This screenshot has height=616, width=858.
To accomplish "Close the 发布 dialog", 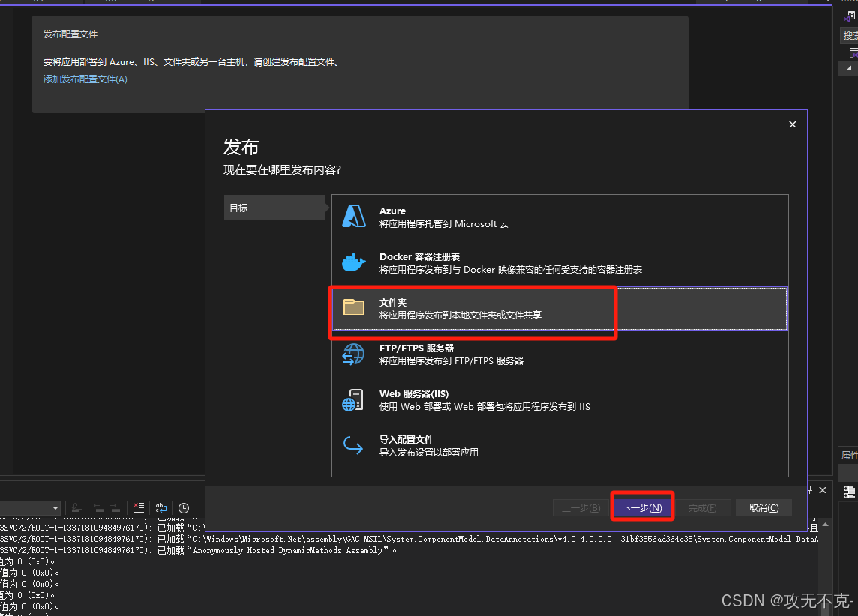I will tap(792, 124).
